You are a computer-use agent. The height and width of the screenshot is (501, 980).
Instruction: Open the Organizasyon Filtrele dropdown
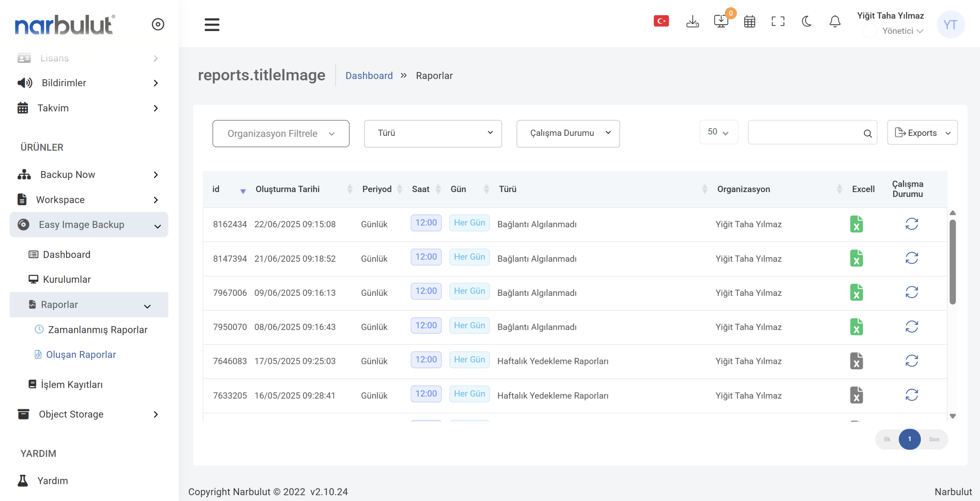[281, 134]
